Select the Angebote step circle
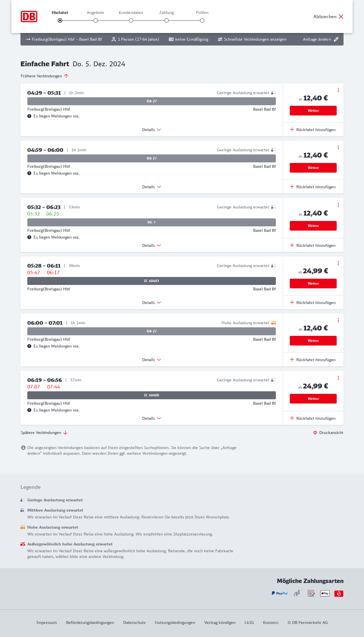 click(x=96, y=20)
